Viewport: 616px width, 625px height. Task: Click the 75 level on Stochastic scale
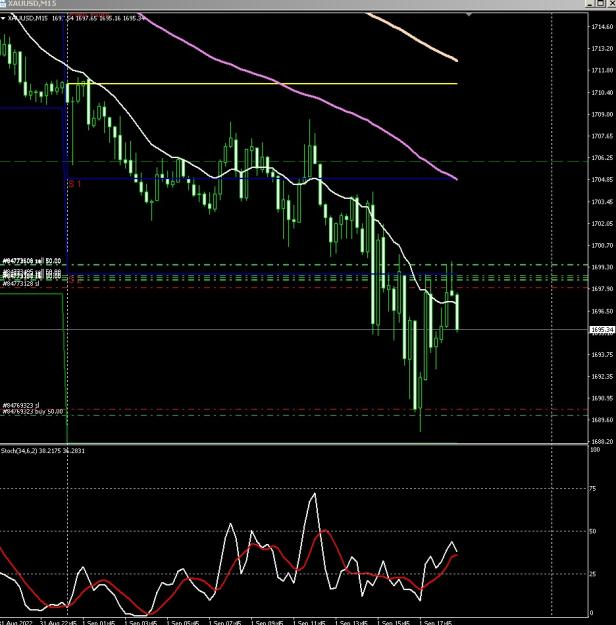click(593, 489)
